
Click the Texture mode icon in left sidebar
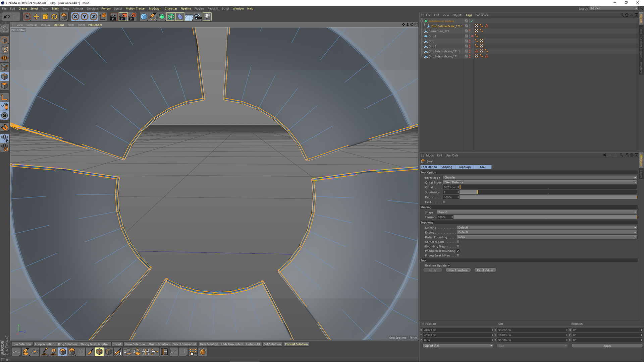click(5, 49)
